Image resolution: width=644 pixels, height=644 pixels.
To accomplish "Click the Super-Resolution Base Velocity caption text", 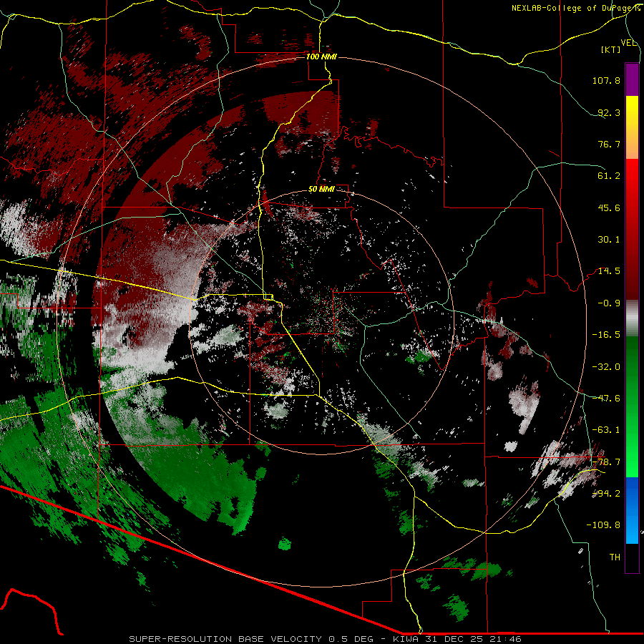I will 326,639.
